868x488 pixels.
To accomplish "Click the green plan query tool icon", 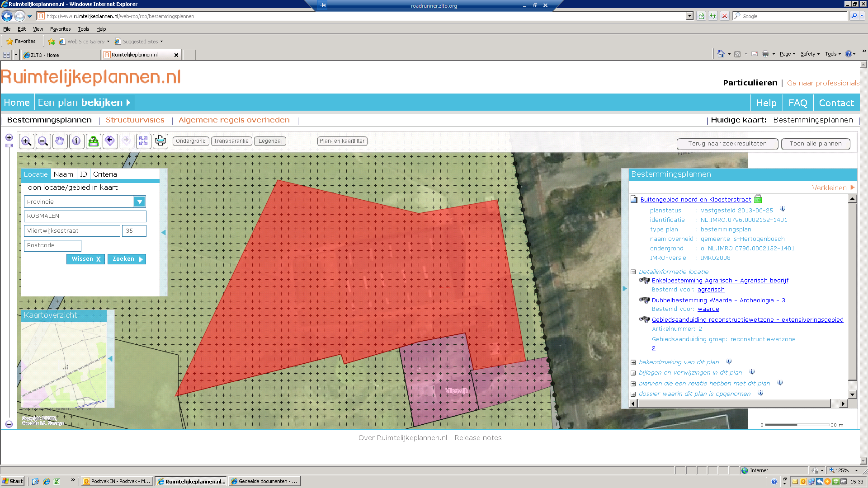I will 93,141.
